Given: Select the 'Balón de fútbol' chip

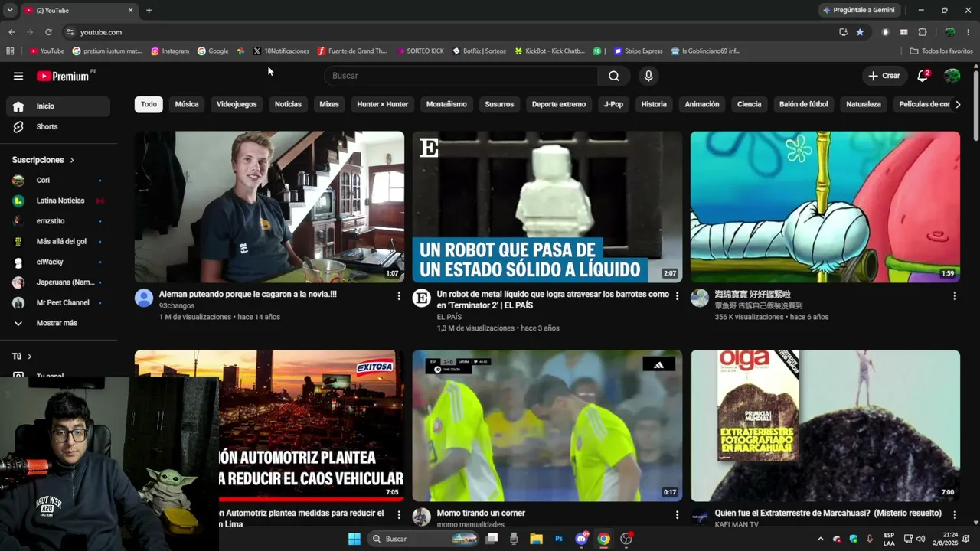Looking at the screenshot, I should pyautogui.click(x=804, y=104).
